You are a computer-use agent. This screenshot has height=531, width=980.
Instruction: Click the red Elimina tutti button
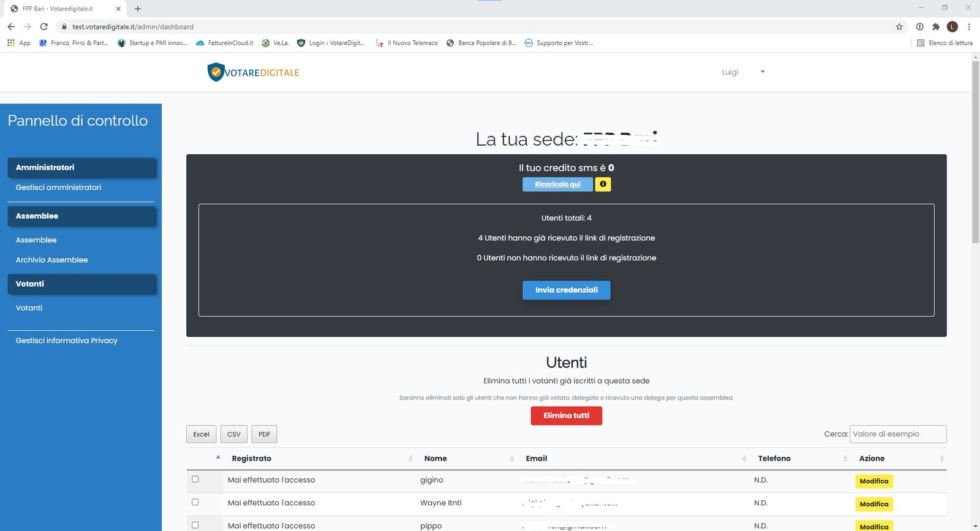coord(566,416)
